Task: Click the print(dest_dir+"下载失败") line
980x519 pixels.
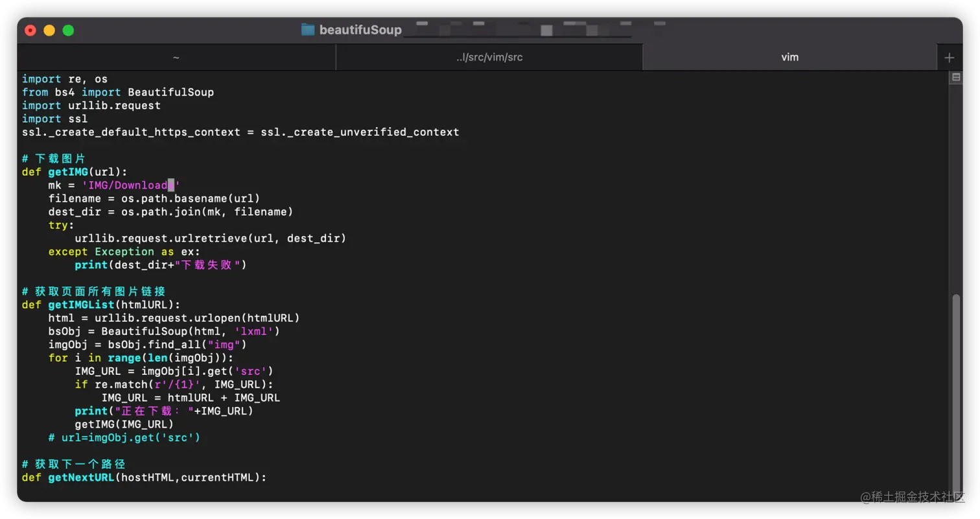Action: coord(161,265)
